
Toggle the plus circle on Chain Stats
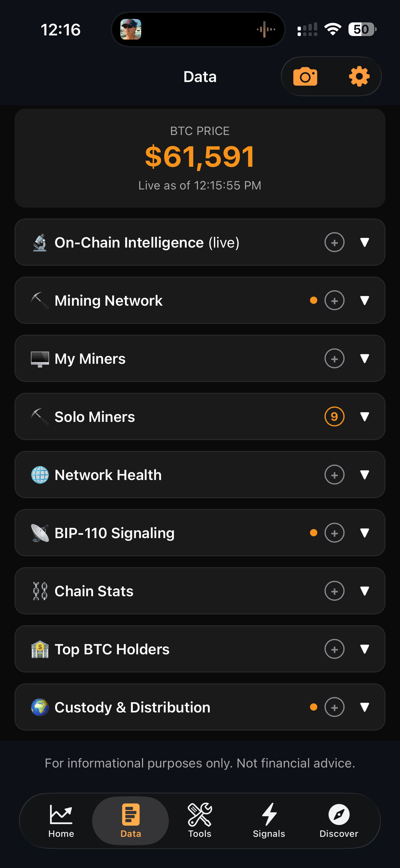(334, 591)
